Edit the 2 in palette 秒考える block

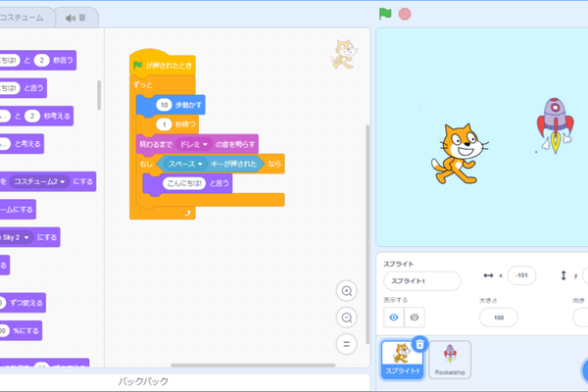point(32,116)
